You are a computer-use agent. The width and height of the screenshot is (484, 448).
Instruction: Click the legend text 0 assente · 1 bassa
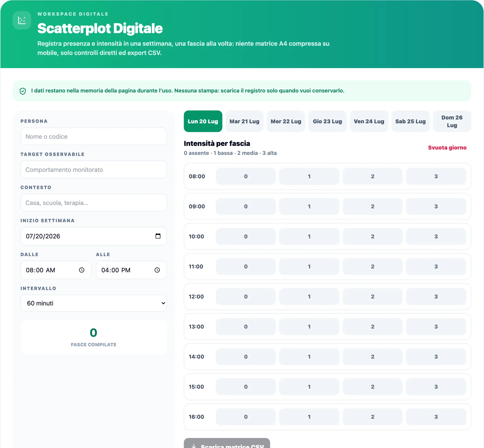tap(208, 153)
